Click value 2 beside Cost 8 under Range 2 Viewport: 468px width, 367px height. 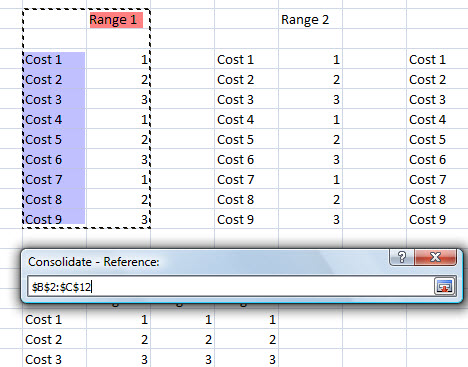336,200
